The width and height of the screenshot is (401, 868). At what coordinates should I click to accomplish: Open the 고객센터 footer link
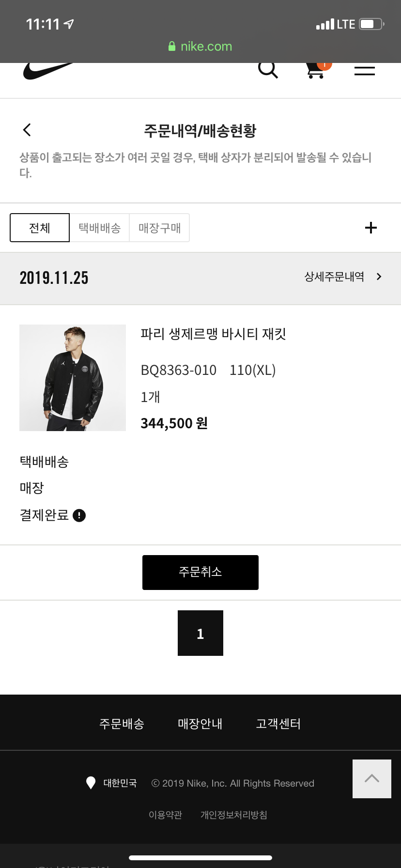coord(278,724)
